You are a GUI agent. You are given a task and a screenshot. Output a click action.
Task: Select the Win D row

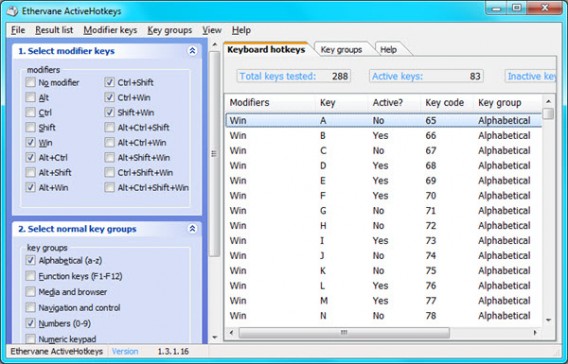[383, 166]
